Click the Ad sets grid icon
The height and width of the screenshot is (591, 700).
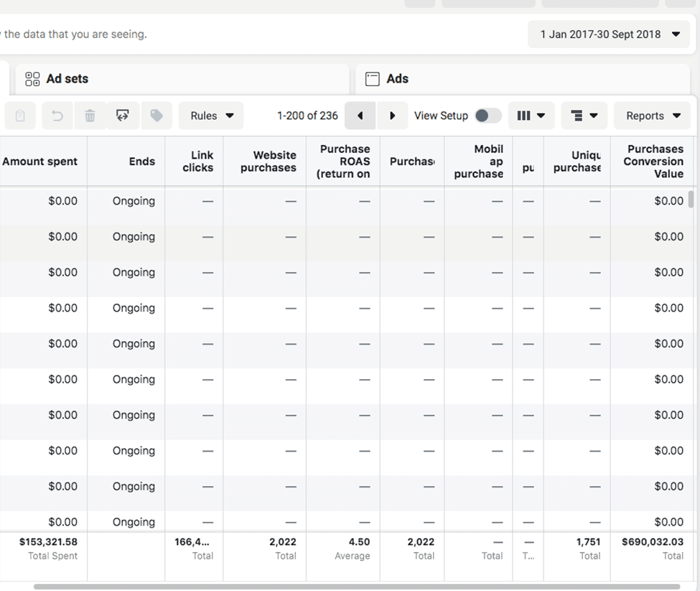32,79
